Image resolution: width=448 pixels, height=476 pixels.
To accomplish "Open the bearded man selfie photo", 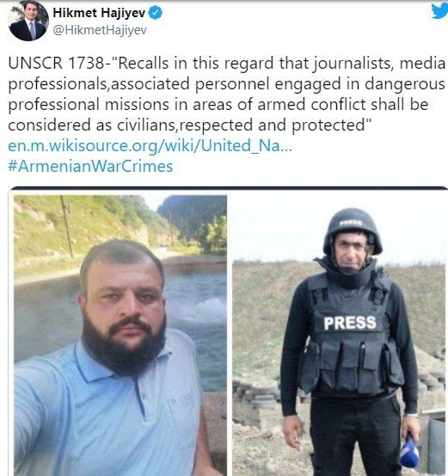I will [120, 335].
